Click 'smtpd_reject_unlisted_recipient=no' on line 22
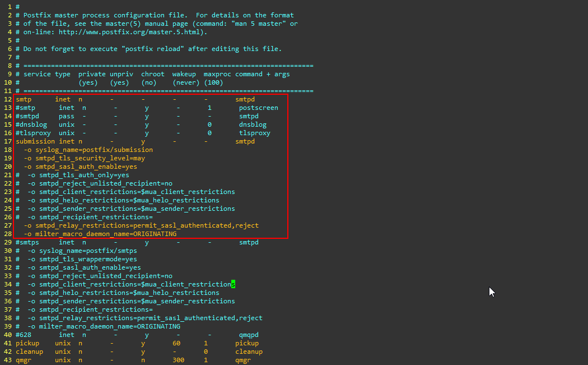This screenshot has width=588, height=365. point(106,183)
